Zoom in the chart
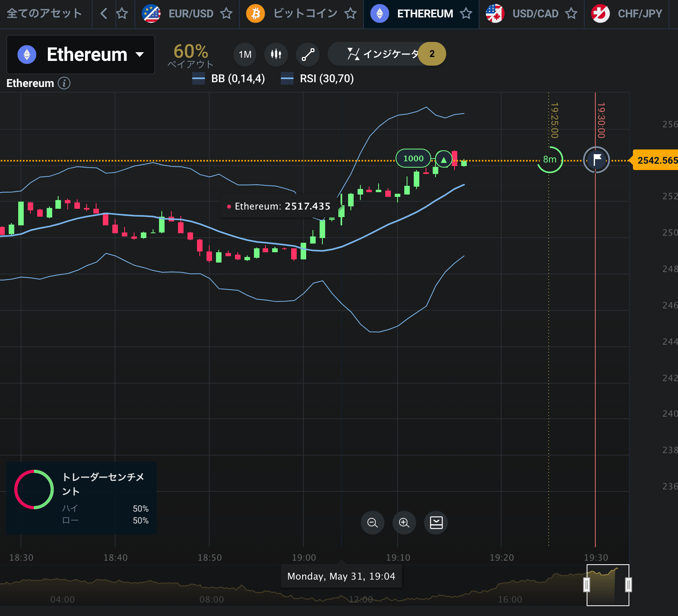Image resolution: width=678 pixels, height=616 pixels. tap(404, 523)
